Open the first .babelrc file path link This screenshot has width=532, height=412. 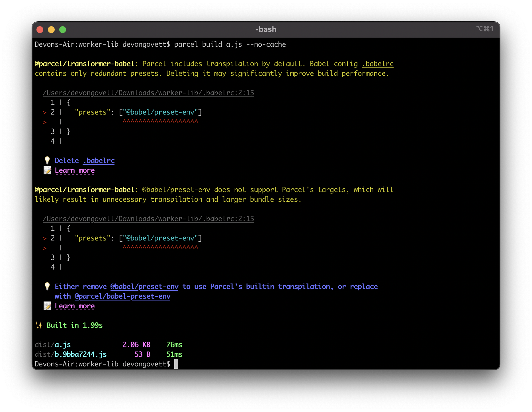tap(148, 93)
